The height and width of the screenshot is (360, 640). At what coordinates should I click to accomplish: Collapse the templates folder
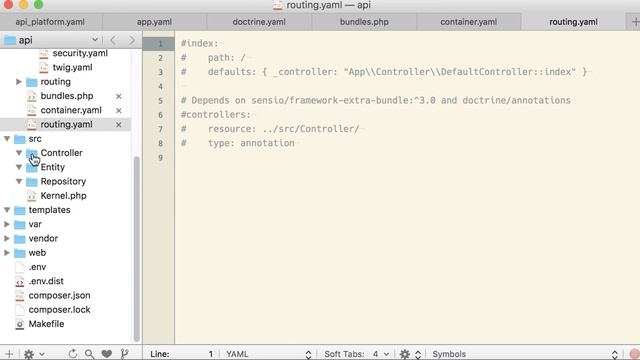point(7,210)
